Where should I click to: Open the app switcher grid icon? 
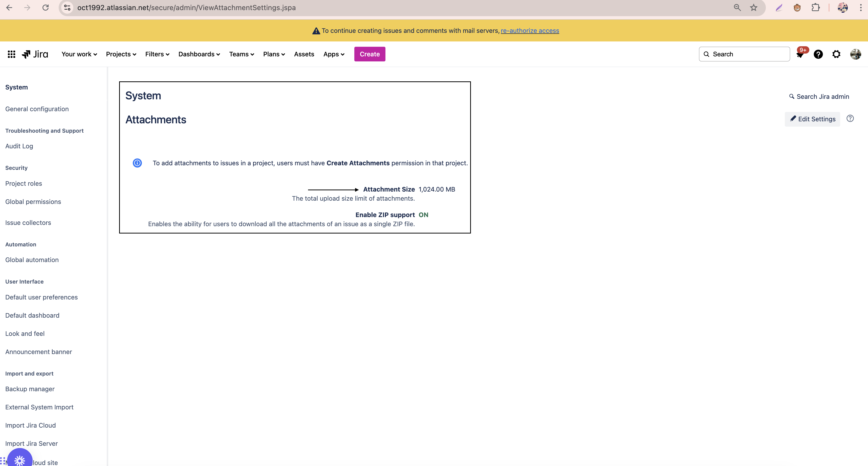pyautogui.click(x=11, y=54)
